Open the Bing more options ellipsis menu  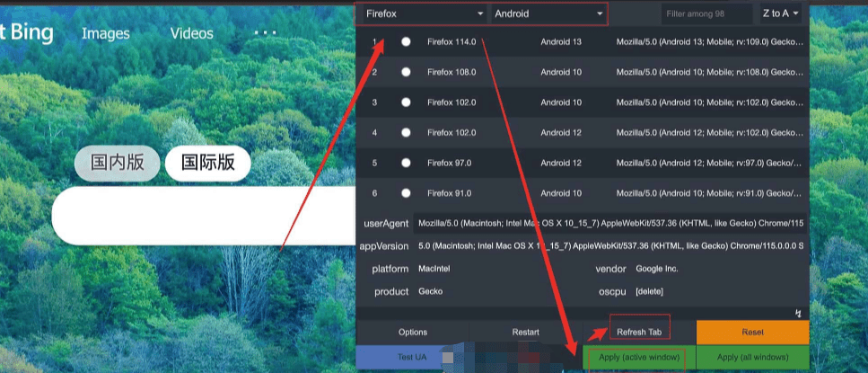tap(265, 33)
